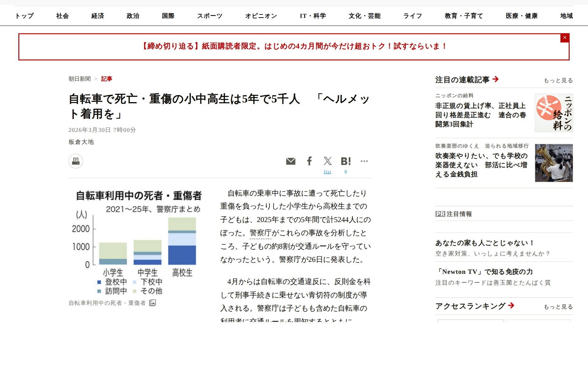The image size is (588, 368).
Task: Click the list link under the X icon
Action: 327,172
